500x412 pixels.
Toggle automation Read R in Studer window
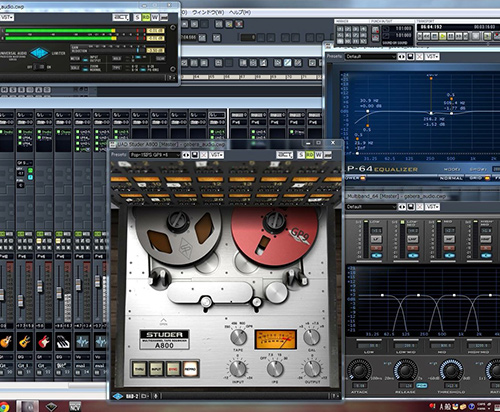coord(310,155)
